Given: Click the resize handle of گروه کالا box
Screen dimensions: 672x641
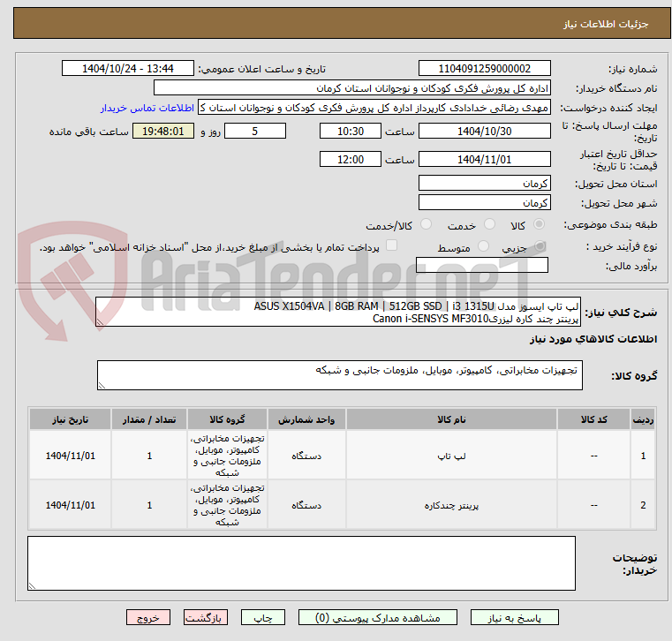Looking at the screenshot, I should coord(102,386).
